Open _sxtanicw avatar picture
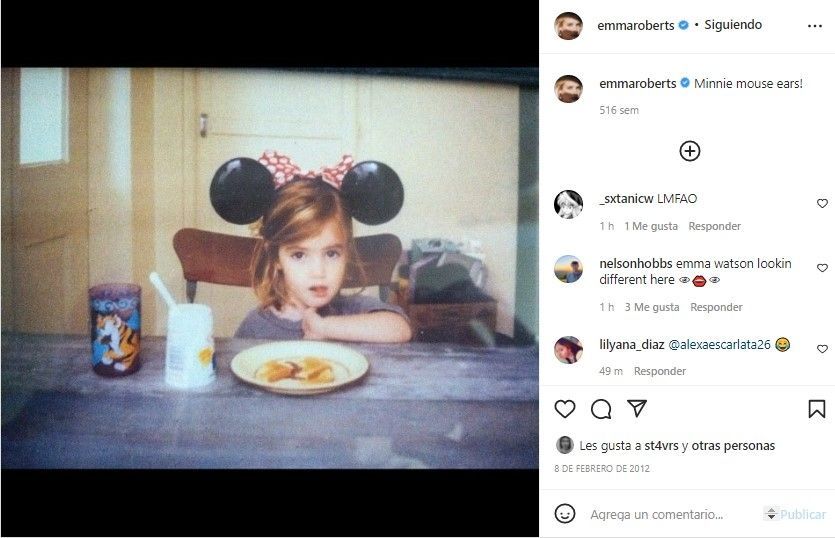Screen dimensions: 835x538 (x=568, y=204)
